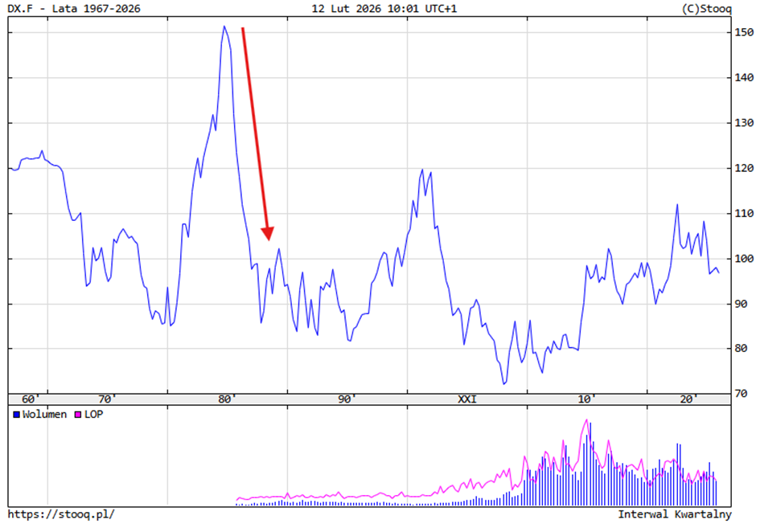Select the 80' marker on the time axis
This screenshot has height=532, width=760.
(x=228, y=399)
